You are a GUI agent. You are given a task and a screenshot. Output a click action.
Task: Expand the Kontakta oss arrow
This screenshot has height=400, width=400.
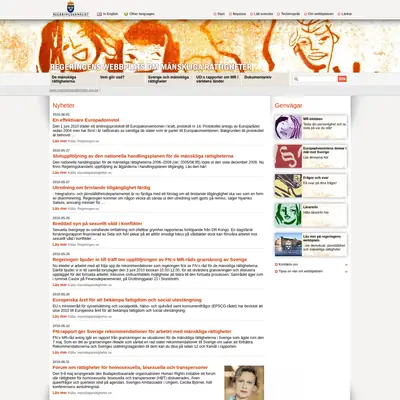pos(346,265)
